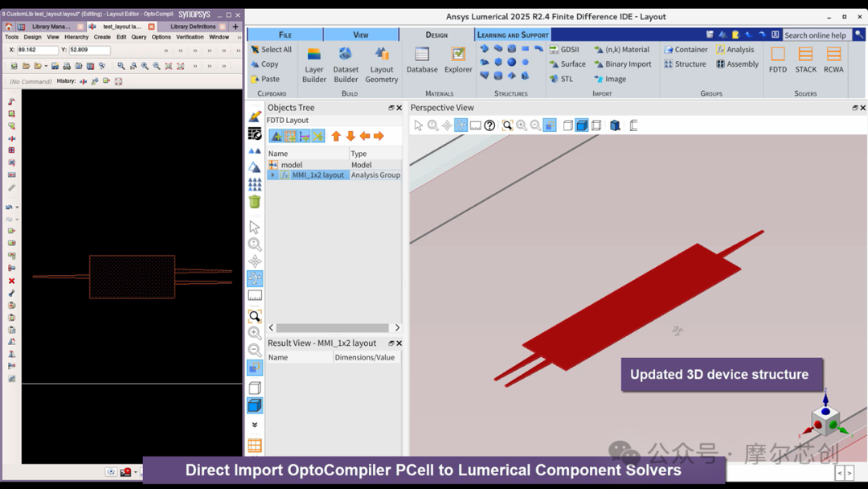The height and width of the screenshot is (489, 868).
Task: Zoom extent in Perspective View toolbar
Action: point(507,125)
